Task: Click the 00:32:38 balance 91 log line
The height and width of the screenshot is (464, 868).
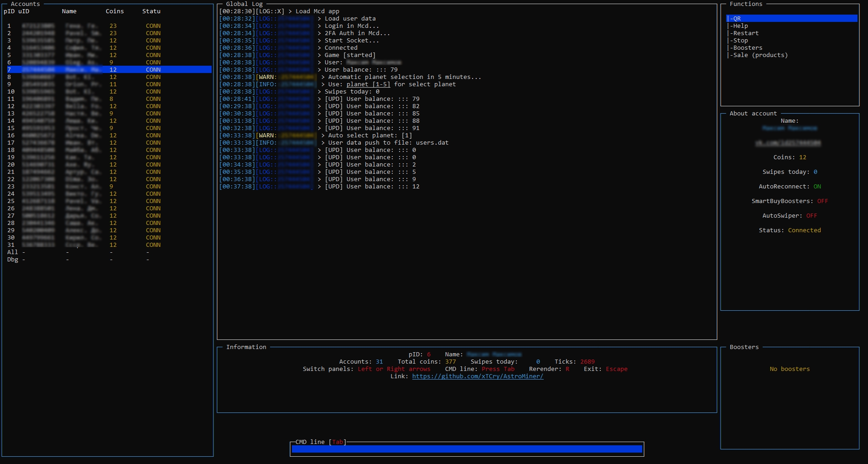Action: click(x=319, y=128)
